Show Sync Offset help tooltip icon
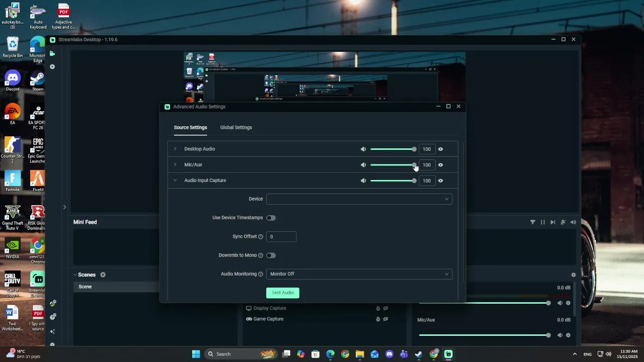 [x=261, y=237]
